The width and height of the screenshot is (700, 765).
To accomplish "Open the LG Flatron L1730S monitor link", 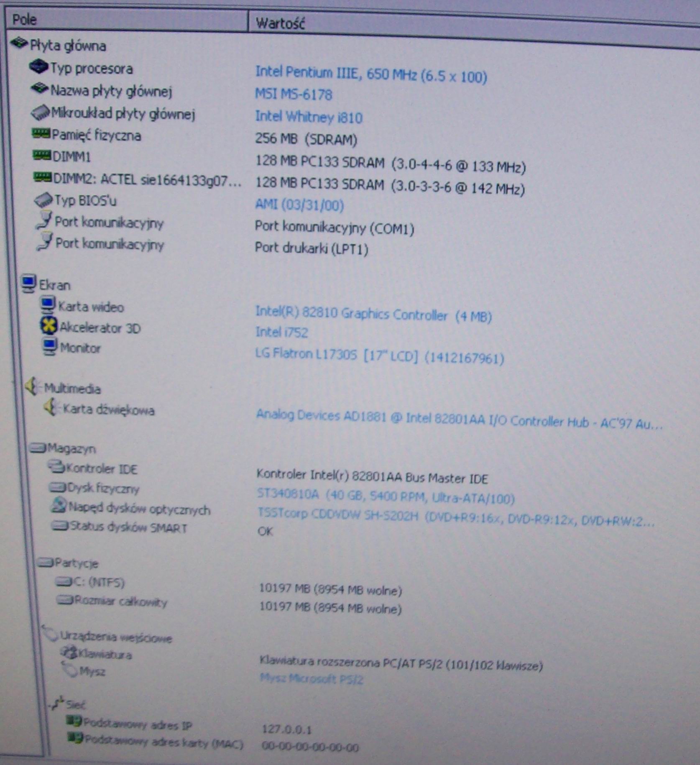I will [380, 356].
